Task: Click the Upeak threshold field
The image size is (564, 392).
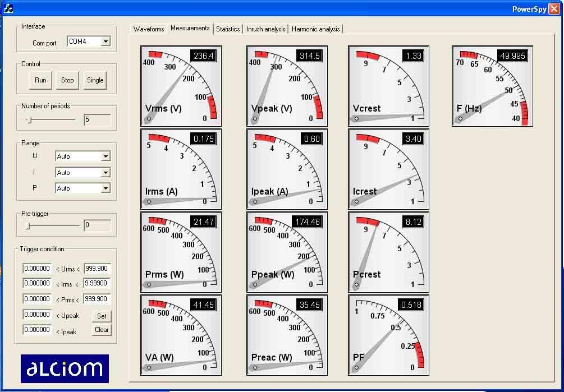Action: [x=37, y=315]
